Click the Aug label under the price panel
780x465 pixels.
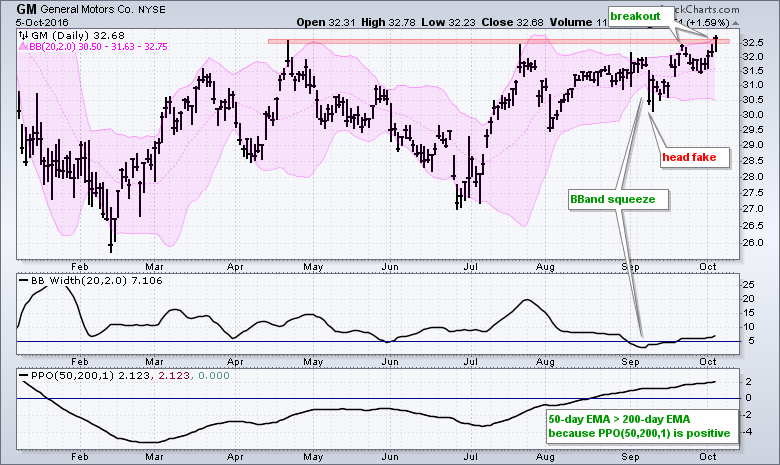point(546,267)
